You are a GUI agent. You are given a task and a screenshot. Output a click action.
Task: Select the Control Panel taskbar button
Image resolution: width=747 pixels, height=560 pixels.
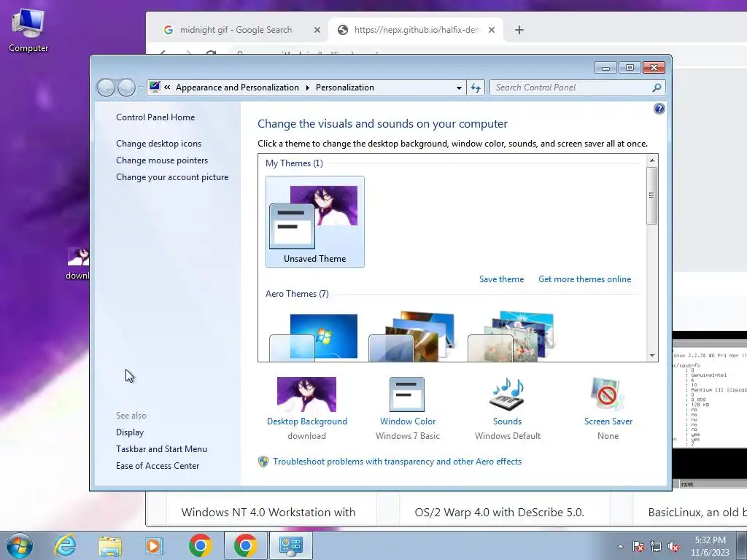point(291,545)
